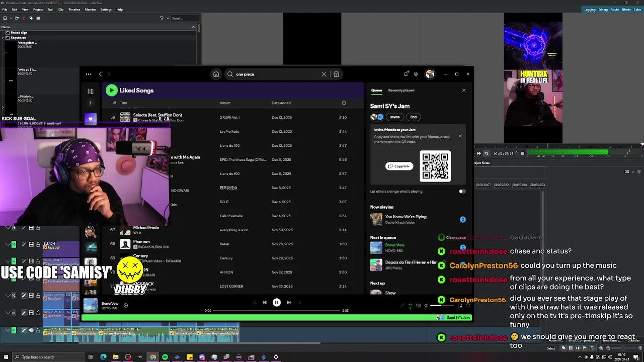
Task: Open Kdenlive Timeline menu
Action: [74, 10]
